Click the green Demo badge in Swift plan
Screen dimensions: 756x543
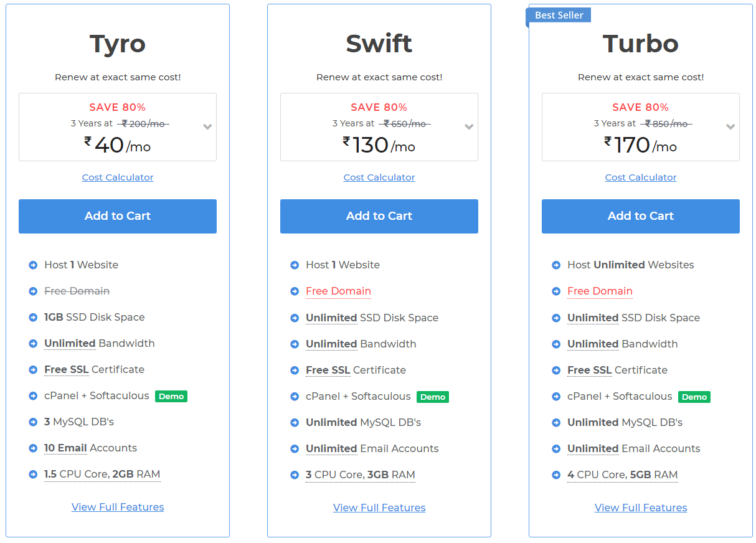pos(433,397)
